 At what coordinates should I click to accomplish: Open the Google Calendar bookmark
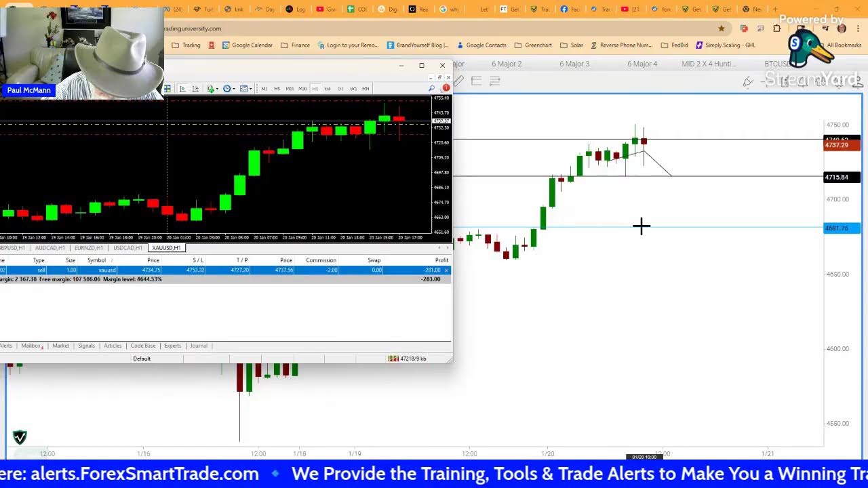point(247,45)
